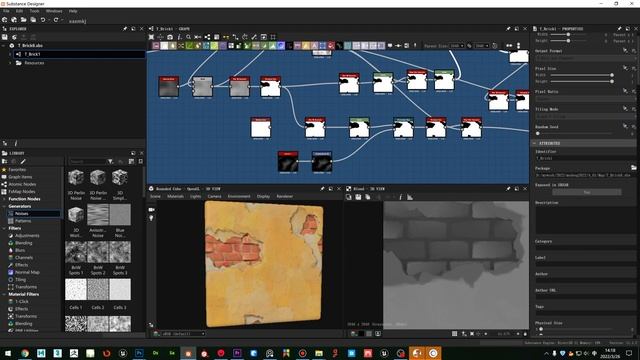Select the Patterns category in Library
Screen dimensions: 640x360
23,221
